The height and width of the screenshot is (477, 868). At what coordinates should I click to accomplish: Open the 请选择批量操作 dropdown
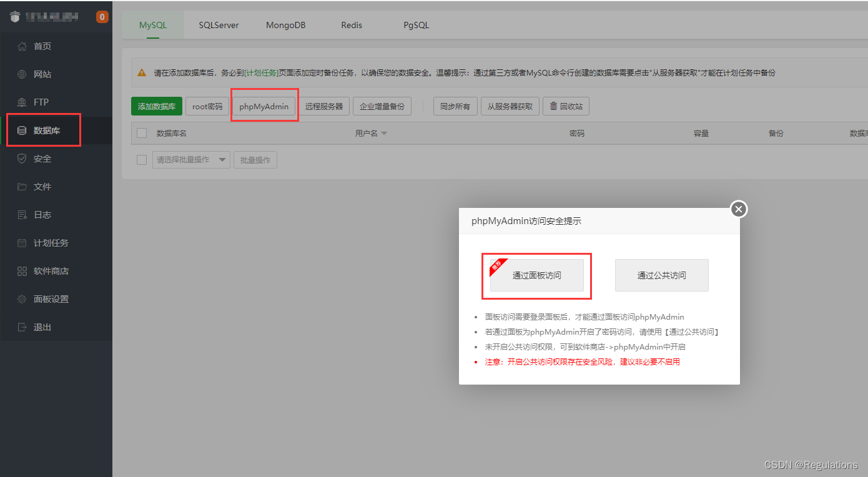tap(191, 160)
